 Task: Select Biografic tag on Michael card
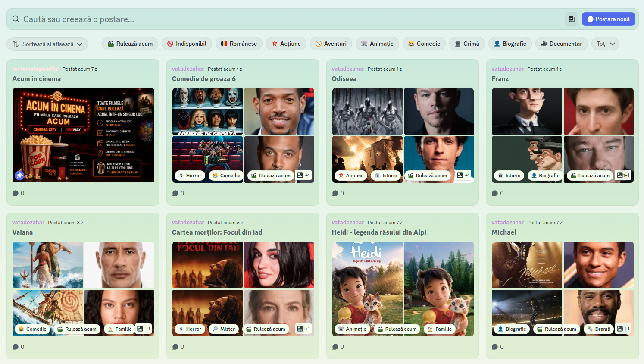(512, 329)
